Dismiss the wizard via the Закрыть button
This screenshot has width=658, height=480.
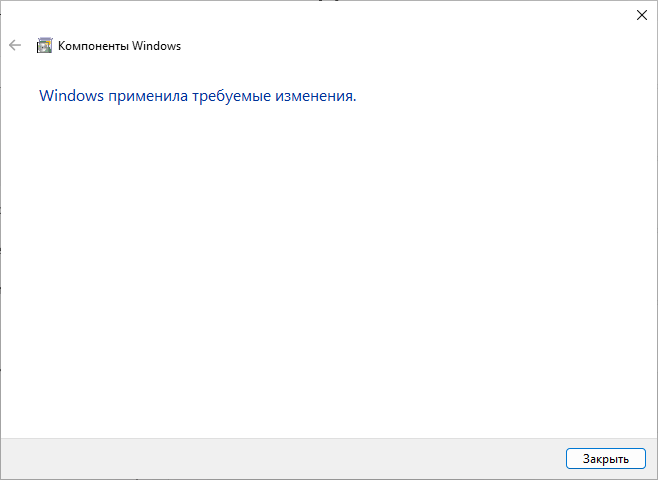605,459
